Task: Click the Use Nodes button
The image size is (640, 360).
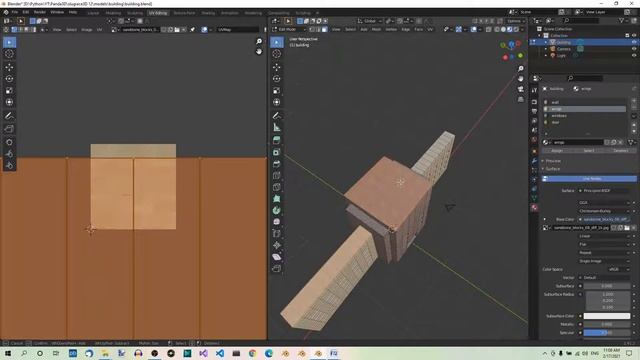Action: click(x=589, y=179)
